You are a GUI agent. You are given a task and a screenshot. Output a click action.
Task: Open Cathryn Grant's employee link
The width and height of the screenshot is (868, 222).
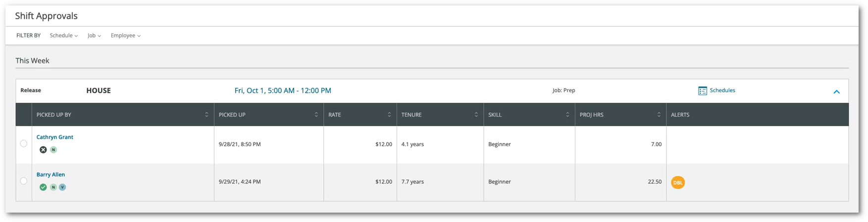[x=55, y=137]
